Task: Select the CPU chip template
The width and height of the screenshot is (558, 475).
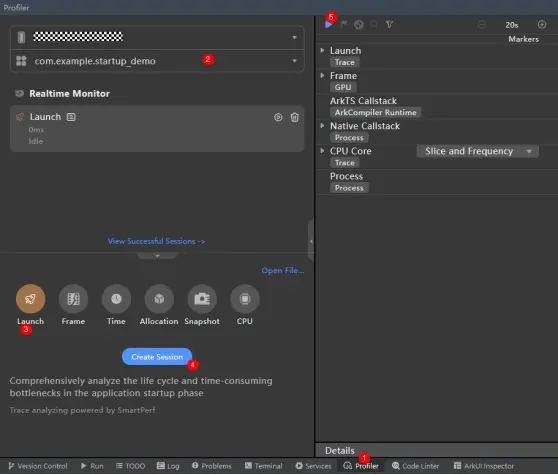Action: click(x=245, y=299)
